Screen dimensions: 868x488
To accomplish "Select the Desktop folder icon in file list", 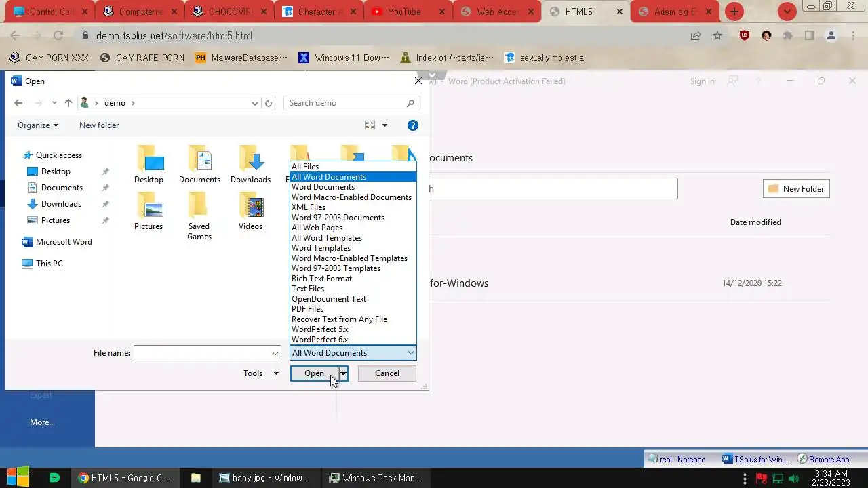I will (x=149, y=165).
